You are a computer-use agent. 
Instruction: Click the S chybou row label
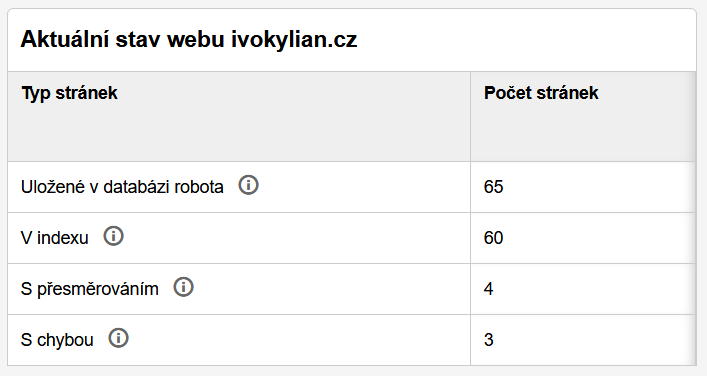(x=57, y=339)
